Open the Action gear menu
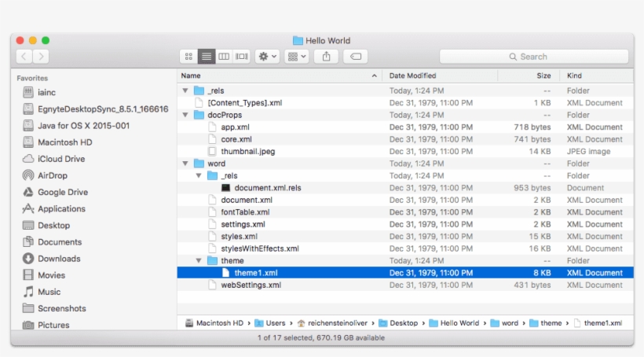The height and width of the screenshot is (357, 644). pyautogui.click(x=267, y=57)
